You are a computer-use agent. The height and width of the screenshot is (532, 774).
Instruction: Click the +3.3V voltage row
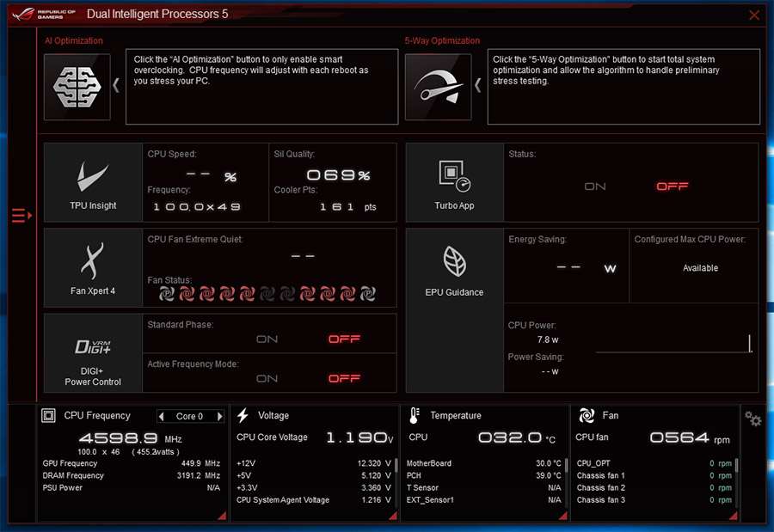313,487
